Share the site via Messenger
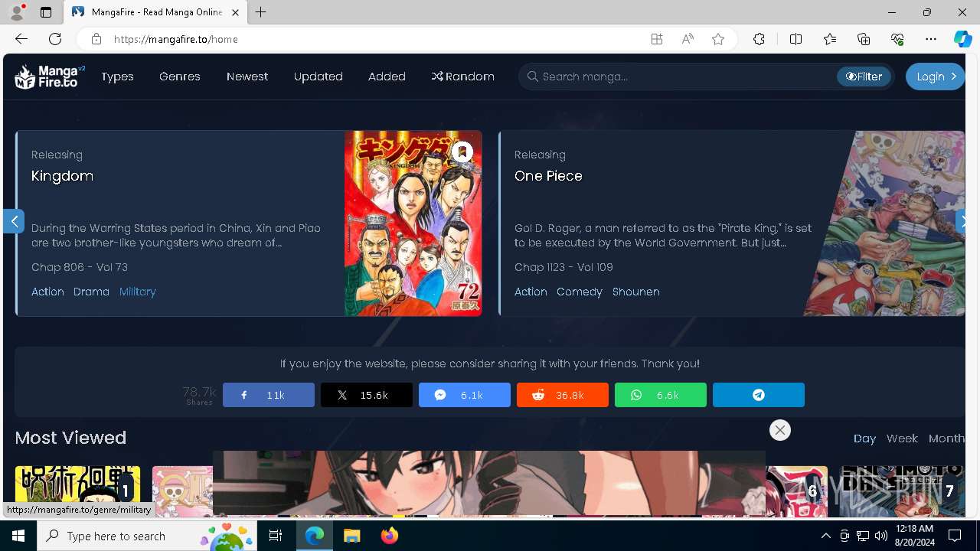This screenshot has height=551, width=980. coord(465,395)
